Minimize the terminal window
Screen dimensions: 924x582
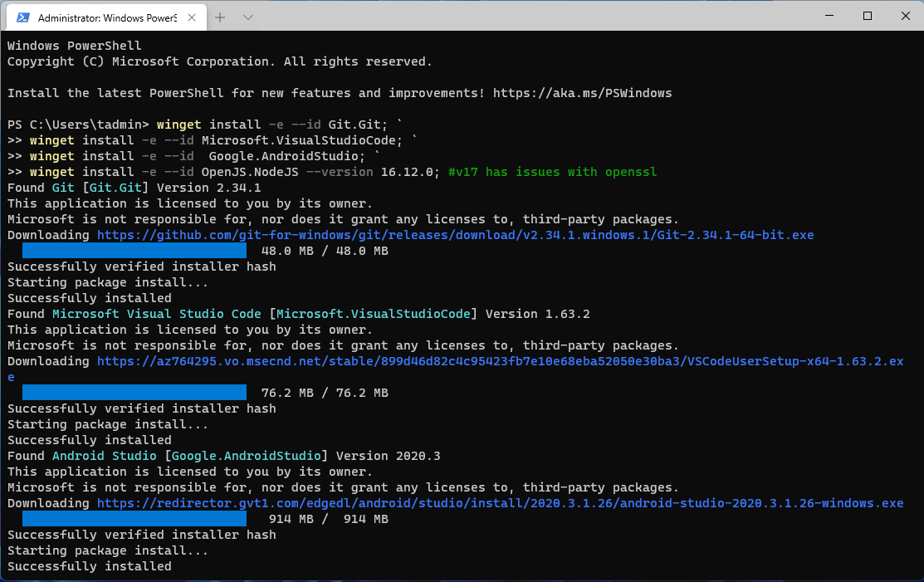pyautogui.click(x=829, y=16)
